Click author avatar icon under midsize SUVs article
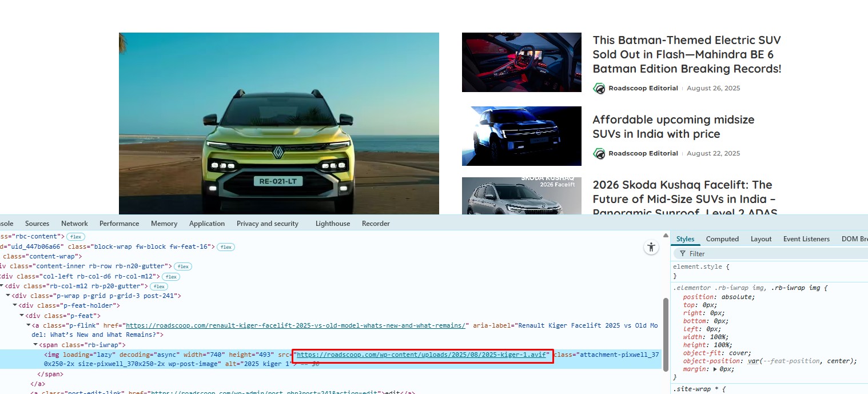The width and height of the screenshot is (868, 394). coord(599,153)
